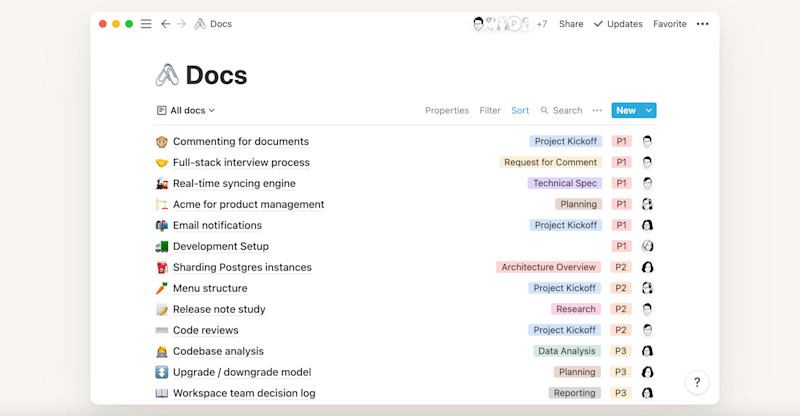800x416 pixels.
Task: Click monkey emoji beside Commenting for documents
Action: coord(162,141)
